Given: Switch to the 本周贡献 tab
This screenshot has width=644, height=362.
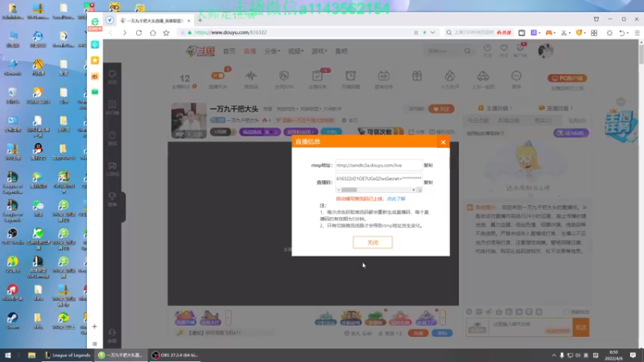Looking at the screenshot, I should point(509,120).
